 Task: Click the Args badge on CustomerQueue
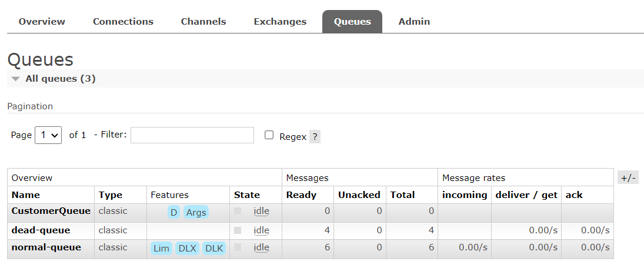click(196, 213)
